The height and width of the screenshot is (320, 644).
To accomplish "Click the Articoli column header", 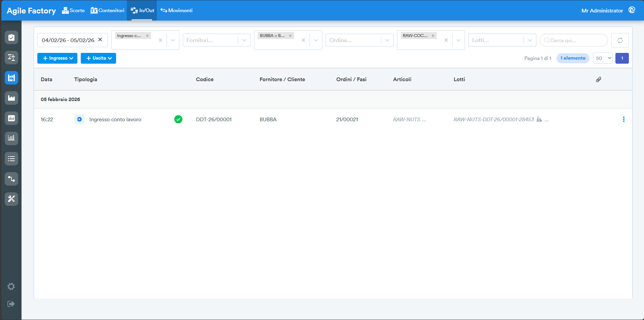I will [x=402, y=79].
